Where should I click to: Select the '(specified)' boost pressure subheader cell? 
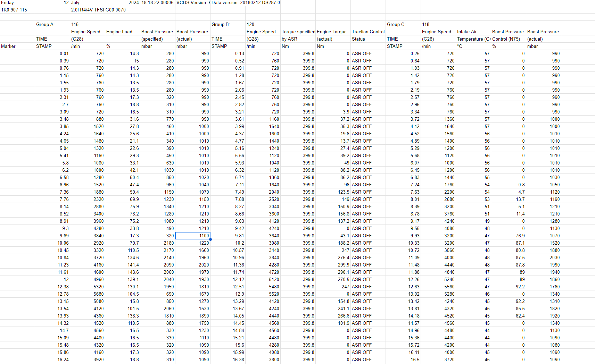pyautogui.click(x=158, y=39)
